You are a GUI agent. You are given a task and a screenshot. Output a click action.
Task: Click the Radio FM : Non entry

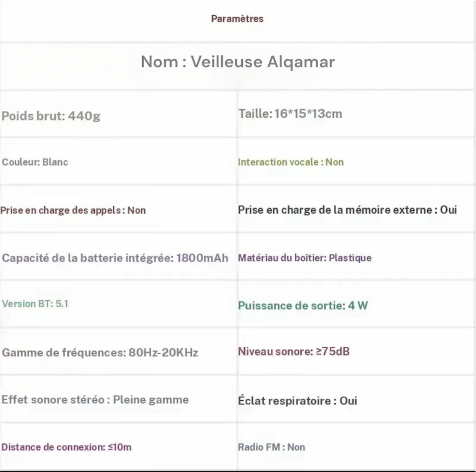point(272,447)
